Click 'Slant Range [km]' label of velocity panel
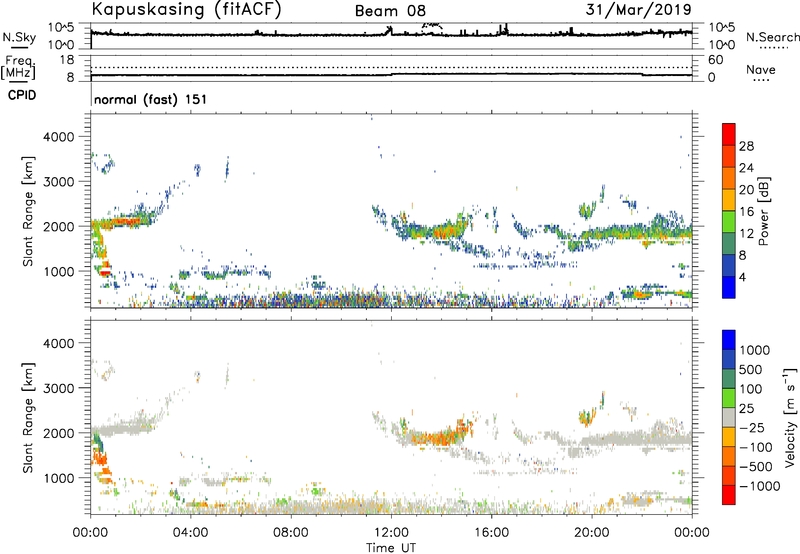The width and height of the screenshot is (800, 554). coord(28,417)
